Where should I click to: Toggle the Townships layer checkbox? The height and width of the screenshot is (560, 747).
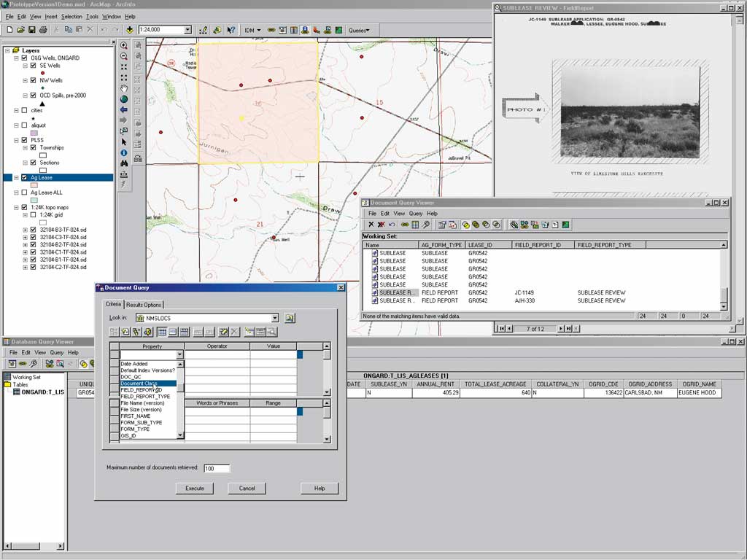pyautogui.click(x=34, y=147)
